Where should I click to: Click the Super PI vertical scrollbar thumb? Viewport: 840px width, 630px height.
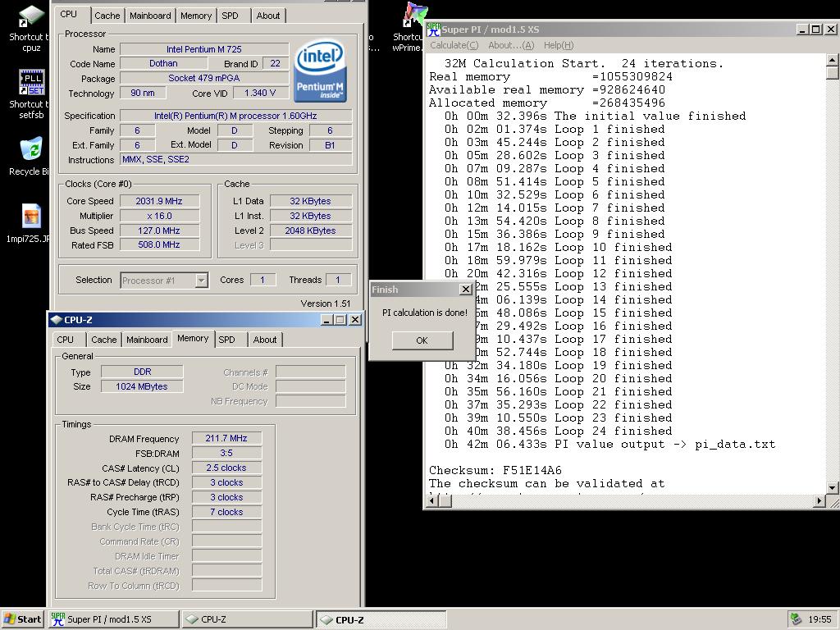pyautogui.click(x=832, y=72)
